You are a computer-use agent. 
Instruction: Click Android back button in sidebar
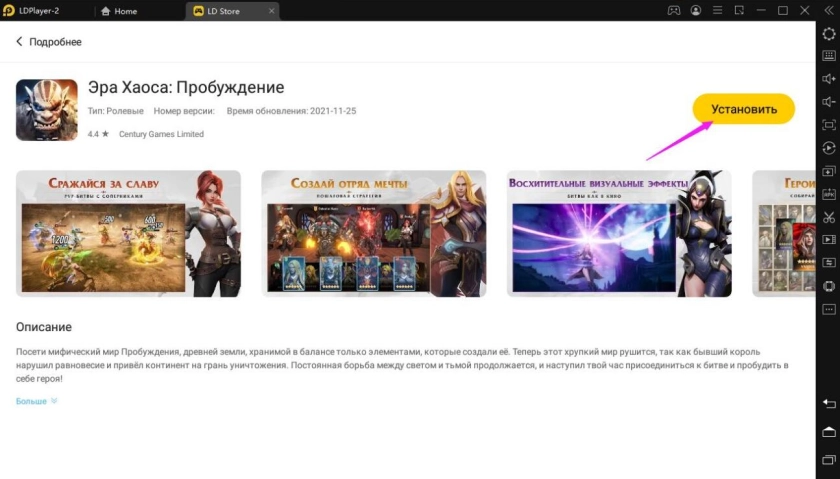[829, 403]
